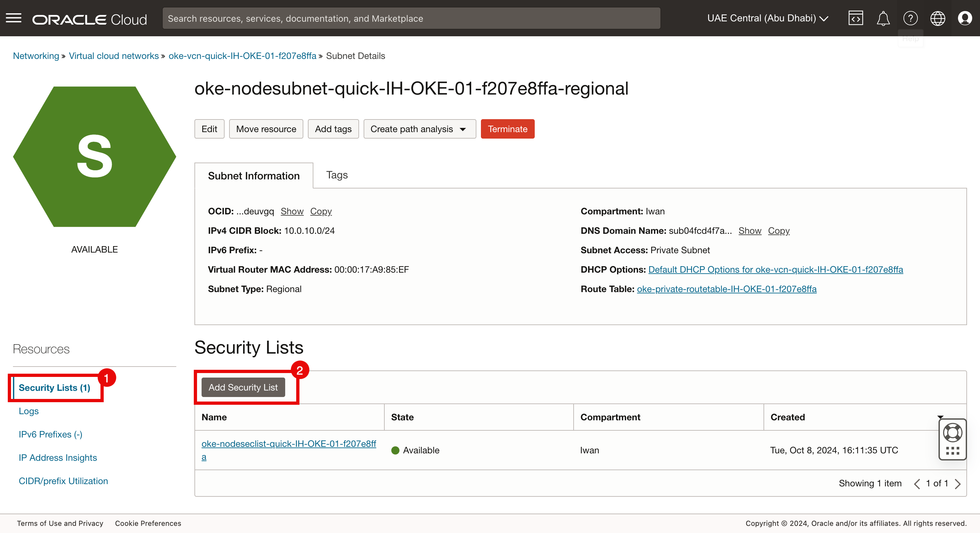The image size is (980, 533).
Task: Open the oke-nodeseclist security list link
Action: (x=288, y=444)
